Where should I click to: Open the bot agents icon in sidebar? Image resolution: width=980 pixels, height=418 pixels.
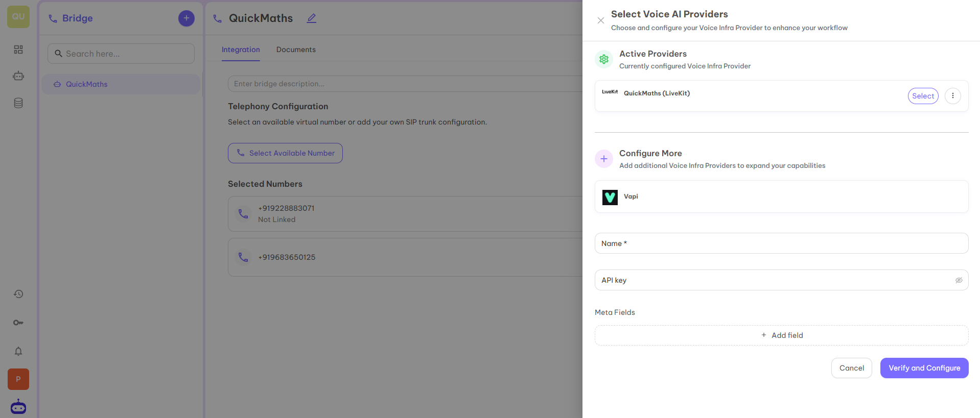18,76
